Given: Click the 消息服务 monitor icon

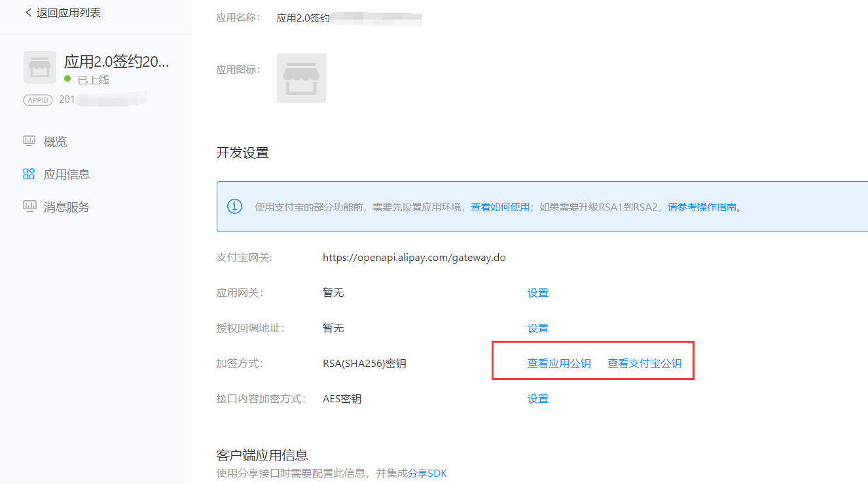Looking at the screenshot, I should pyautogui.click(x=29, y=206).
